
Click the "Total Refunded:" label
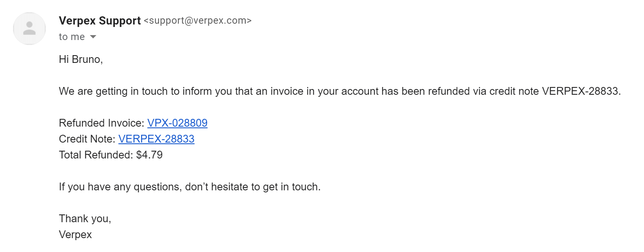96,155
